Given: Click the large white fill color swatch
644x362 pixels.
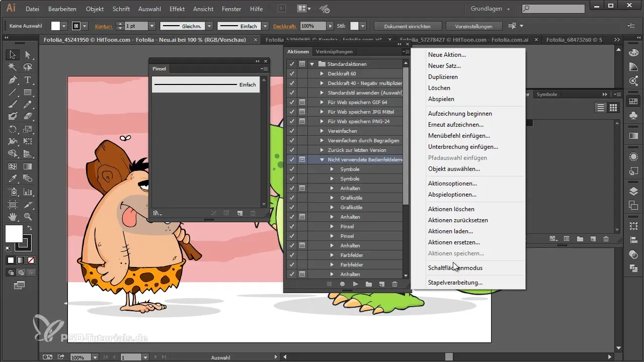Looking at the screenshot, I should coord(14,233).
